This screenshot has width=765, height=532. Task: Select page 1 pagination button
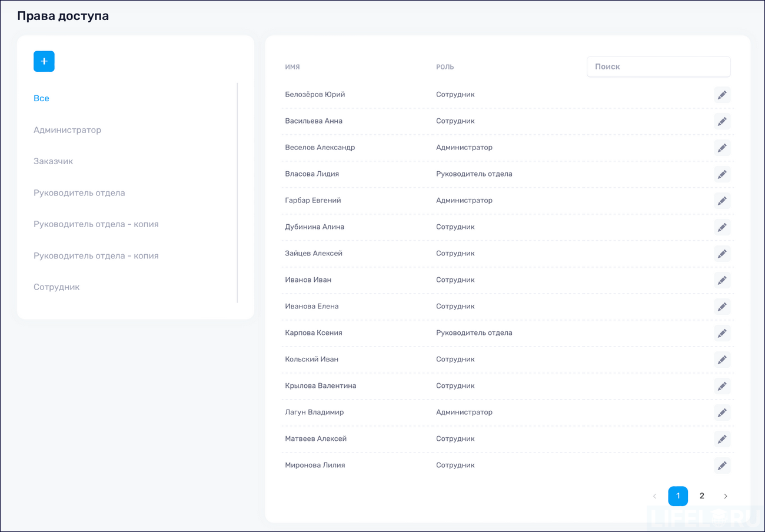click(678, 496)
